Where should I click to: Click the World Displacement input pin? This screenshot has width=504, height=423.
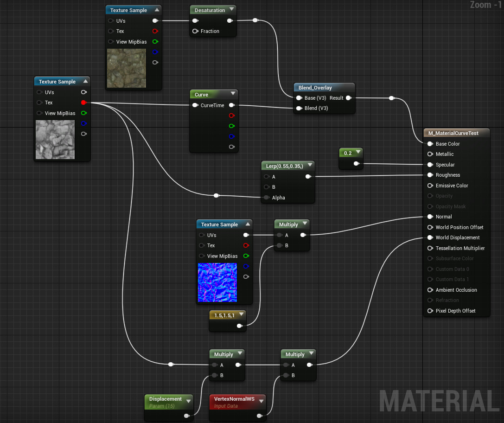[x=430, y=237]
